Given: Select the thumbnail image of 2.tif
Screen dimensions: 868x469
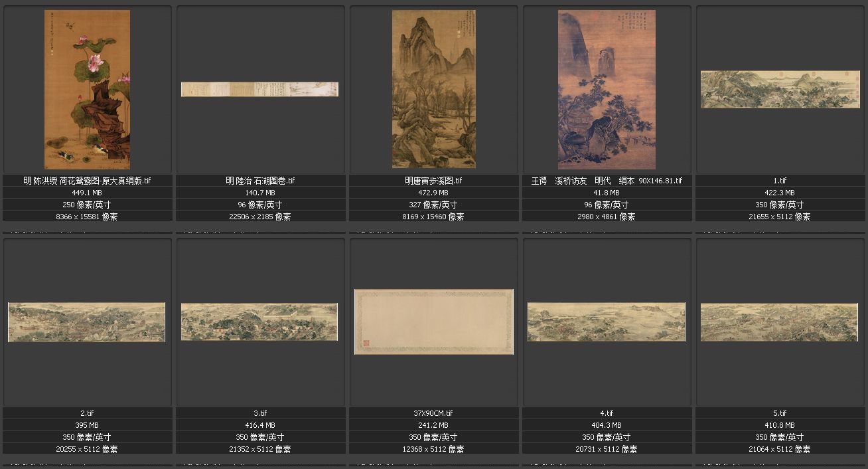Looking at the screenshot, I should click(x=87, y=322).
